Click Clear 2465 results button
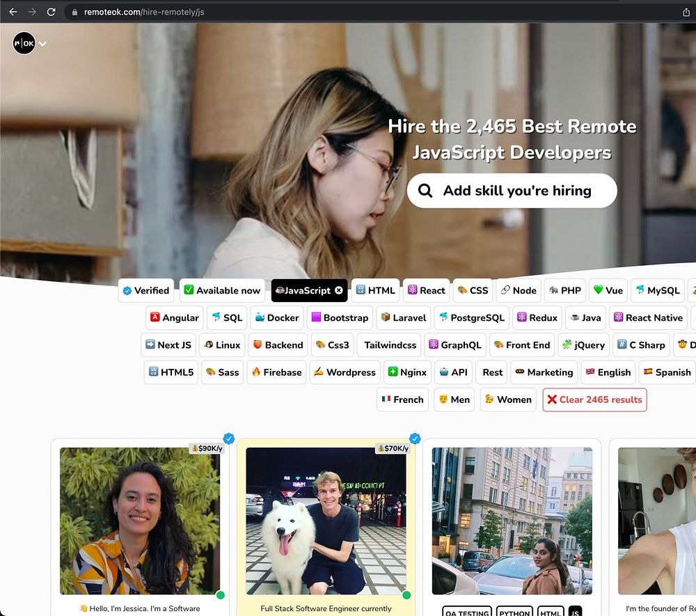 595,400
